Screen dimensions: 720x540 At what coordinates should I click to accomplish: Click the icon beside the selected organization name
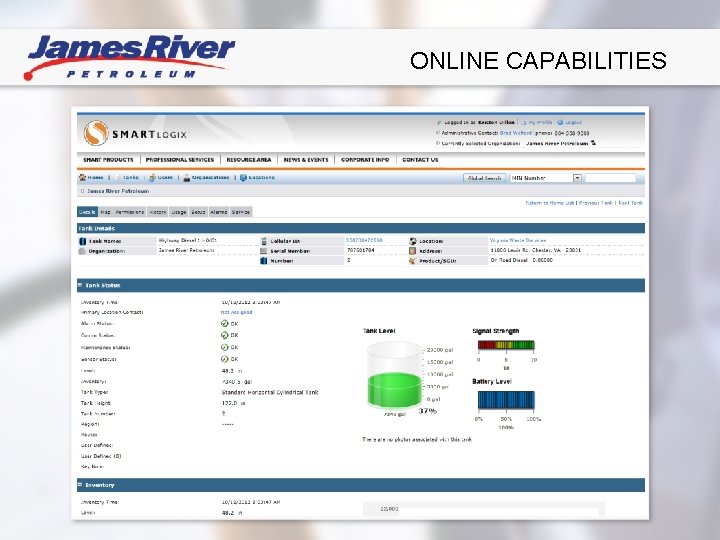pos(593,143)
